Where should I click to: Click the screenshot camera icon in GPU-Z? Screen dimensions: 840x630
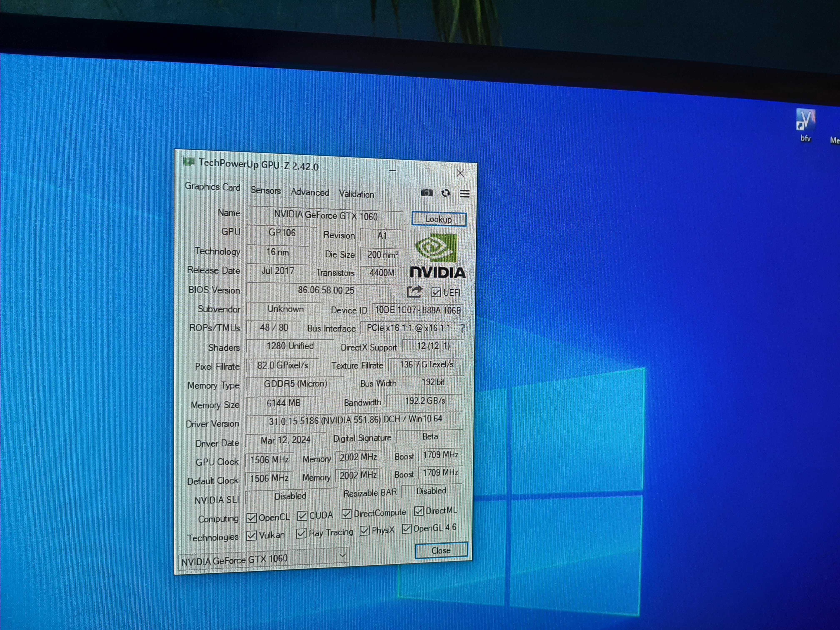coord(426,192)
